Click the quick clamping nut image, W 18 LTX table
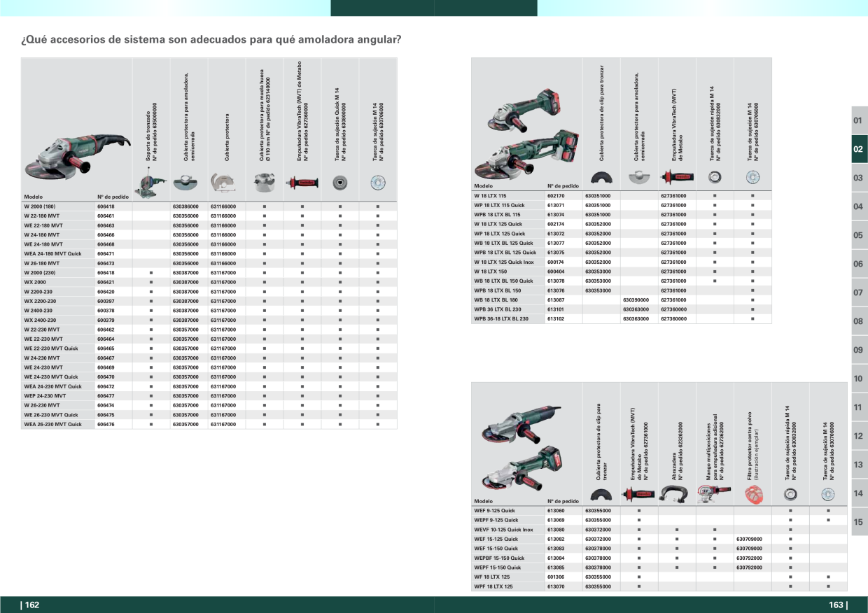Screen dimensions: 868x613 pos(715,176)
